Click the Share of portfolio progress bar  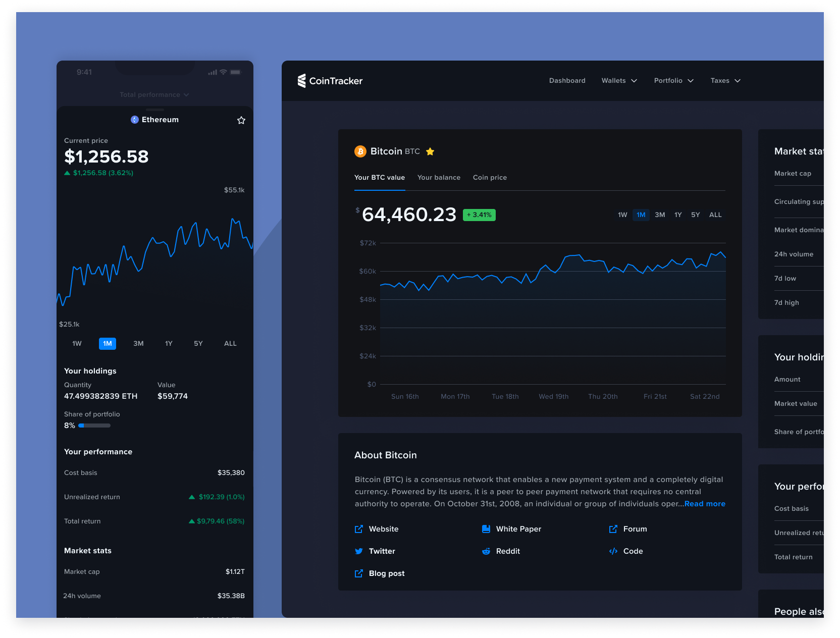(94, 426)
